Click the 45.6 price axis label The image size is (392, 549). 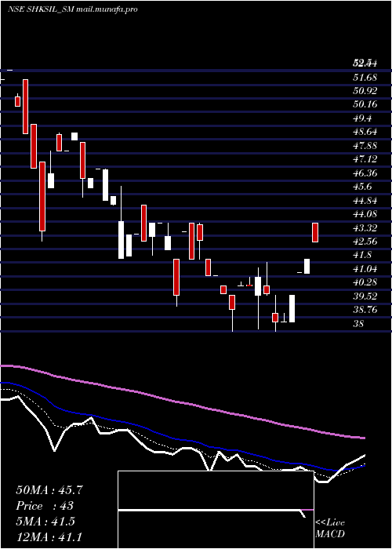tap(362, 187)
